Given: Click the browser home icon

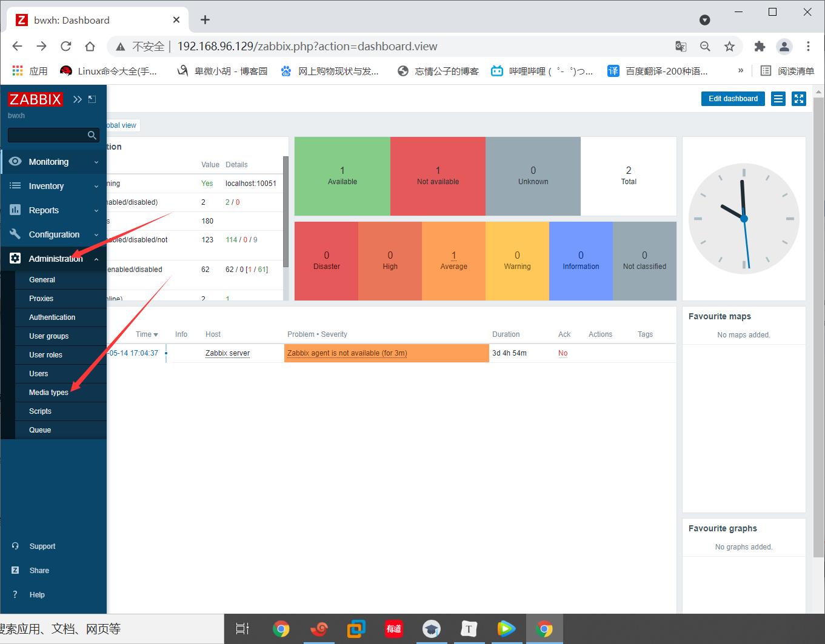Looking at the screenshot, I should coord(90,46).
